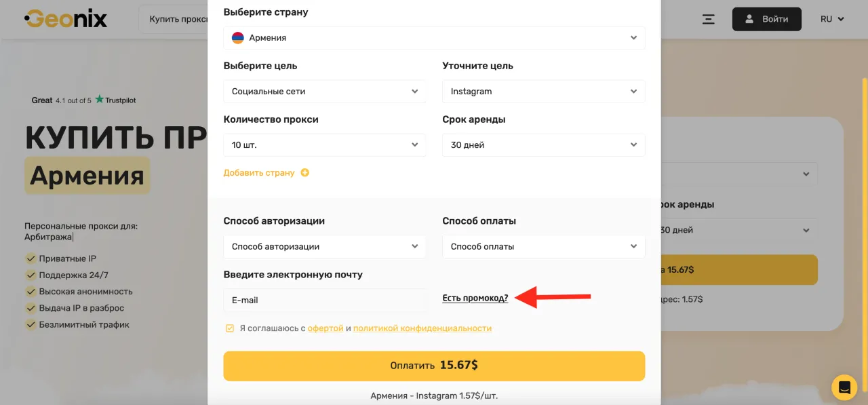Toggle the offer agreement checkbox
Screen dimensions: 868x405
tap(230, 328)
